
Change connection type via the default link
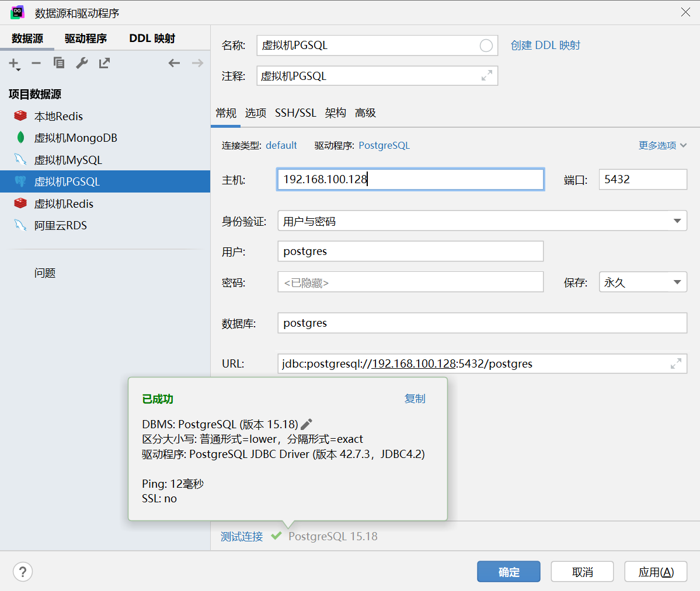tap(281, 145)
